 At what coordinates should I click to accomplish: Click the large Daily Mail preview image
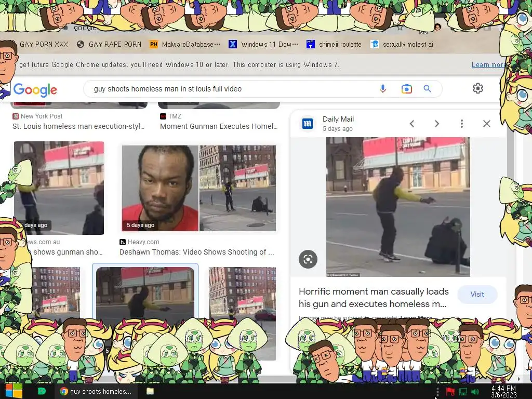tap(398, 207)
